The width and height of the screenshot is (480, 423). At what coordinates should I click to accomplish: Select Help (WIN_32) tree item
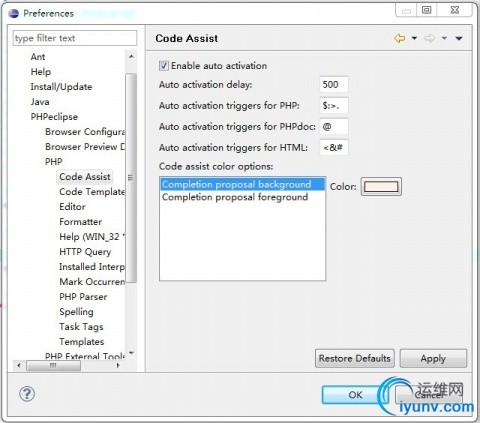92,237
